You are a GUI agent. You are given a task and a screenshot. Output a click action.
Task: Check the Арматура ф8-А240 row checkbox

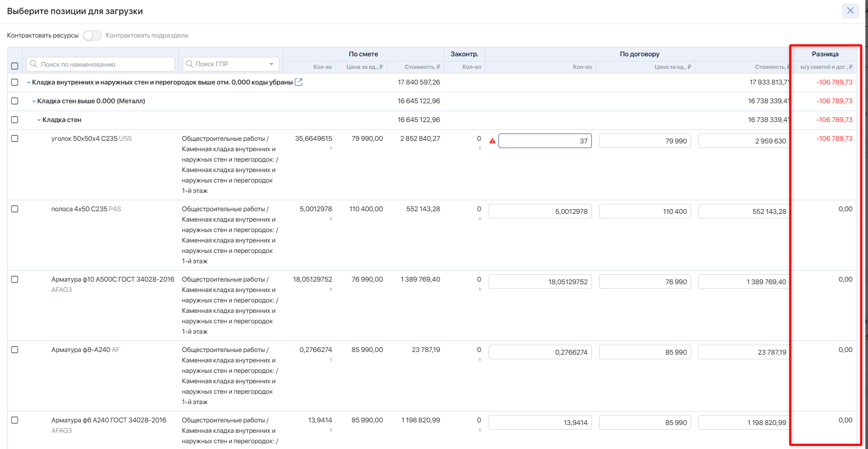click(x=15, y=350)
